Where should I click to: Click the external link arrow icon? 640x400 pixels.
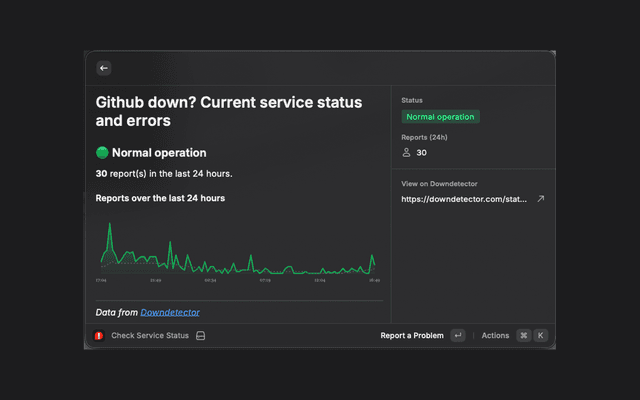pyautogui.click(x=540, y=199)
